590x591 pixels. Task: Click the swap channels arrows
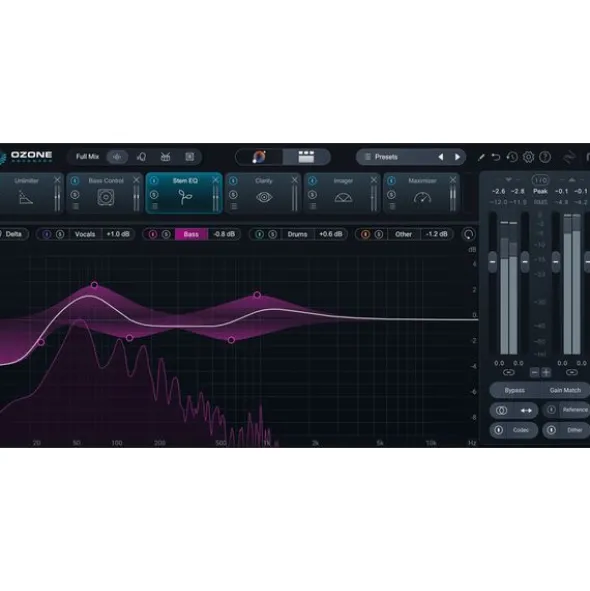tap(526, 410)
